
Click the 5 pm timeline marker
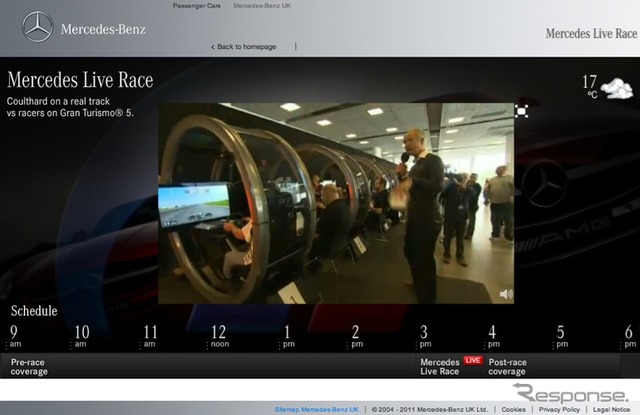[561, 337]
